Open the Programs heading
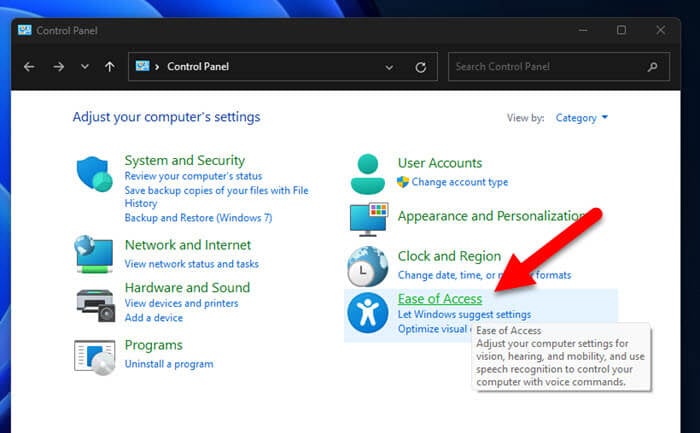 pos(154,345)
